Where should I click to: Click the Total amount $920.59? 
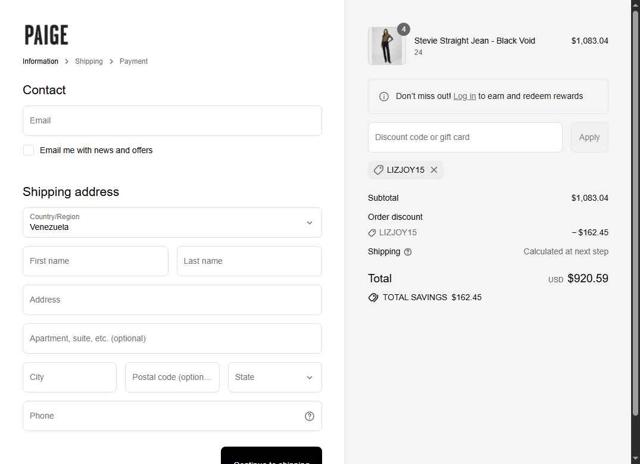point(588,278)
